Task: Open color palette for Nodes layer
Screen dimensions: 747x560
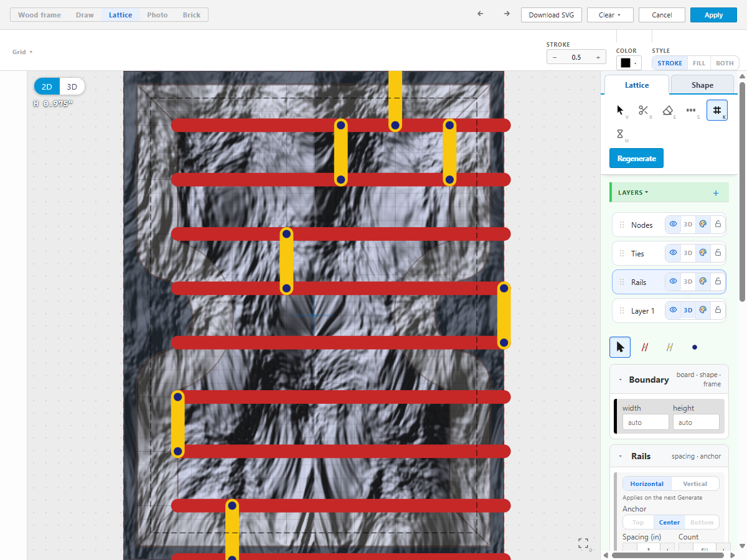Action: click(703, 225)
